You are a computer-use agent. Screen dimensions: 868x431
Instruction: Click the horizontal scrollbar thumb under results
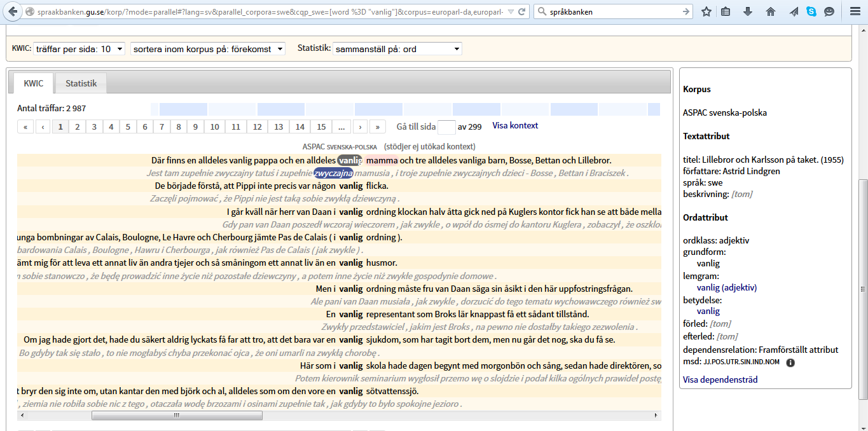click(177, 416)
